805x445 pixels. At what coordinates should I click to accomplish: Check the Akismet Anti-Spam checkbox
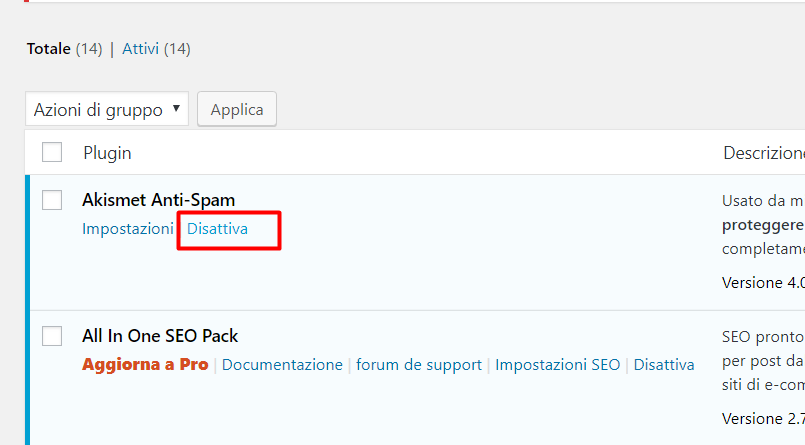click(52, 200)
